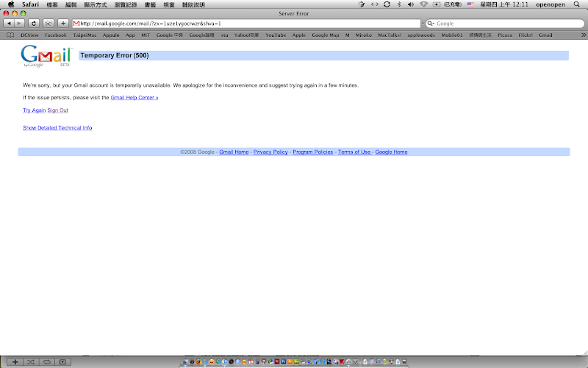Click the window resize grip corner
This screenshot has height=368, width=588.
[x=585, y=353]
